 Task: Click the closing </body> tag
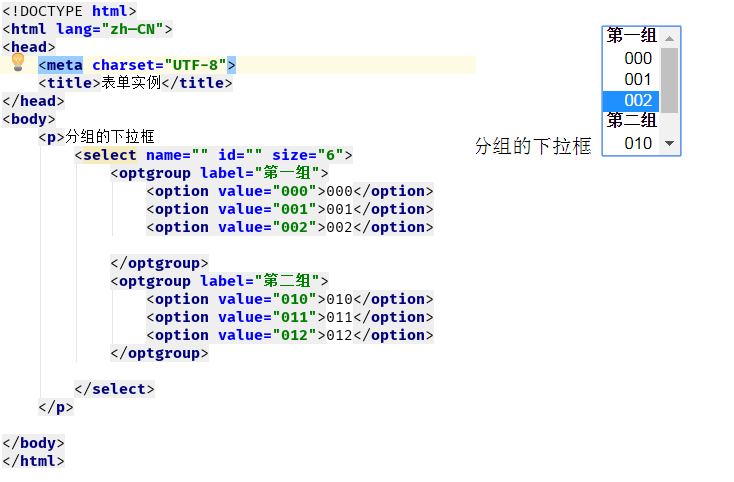click(33, 443)
